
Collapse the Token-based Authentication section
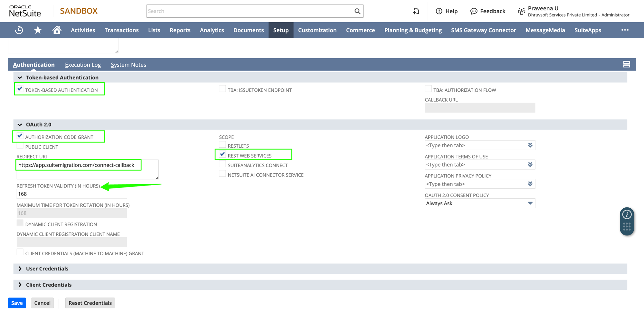click(x=20, y=77)
